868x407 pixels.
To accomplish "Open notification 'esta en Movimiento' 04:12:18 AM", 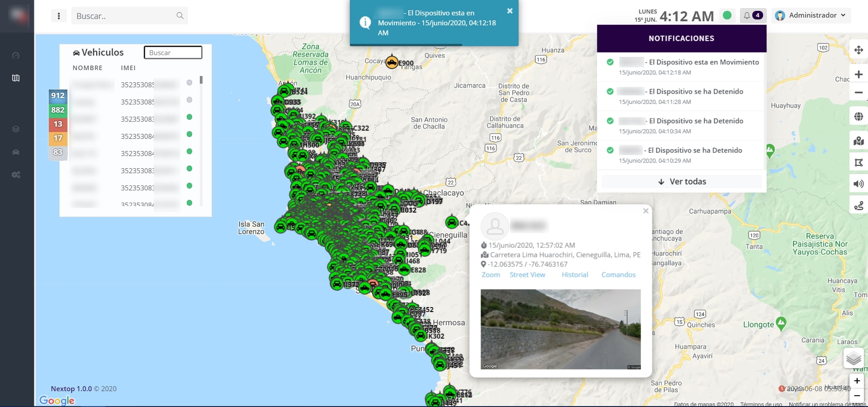I will (x=682, y=66).
